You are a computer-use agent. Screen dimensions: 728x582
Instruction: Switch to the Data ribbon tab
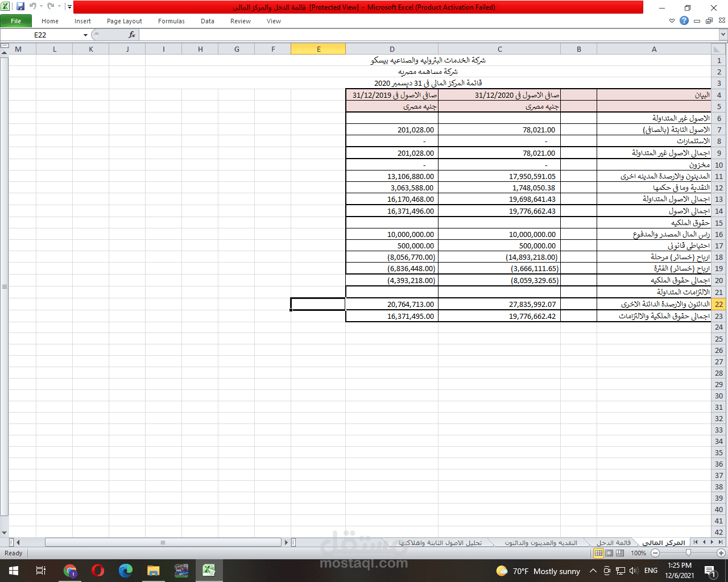(x=208, y=21)
